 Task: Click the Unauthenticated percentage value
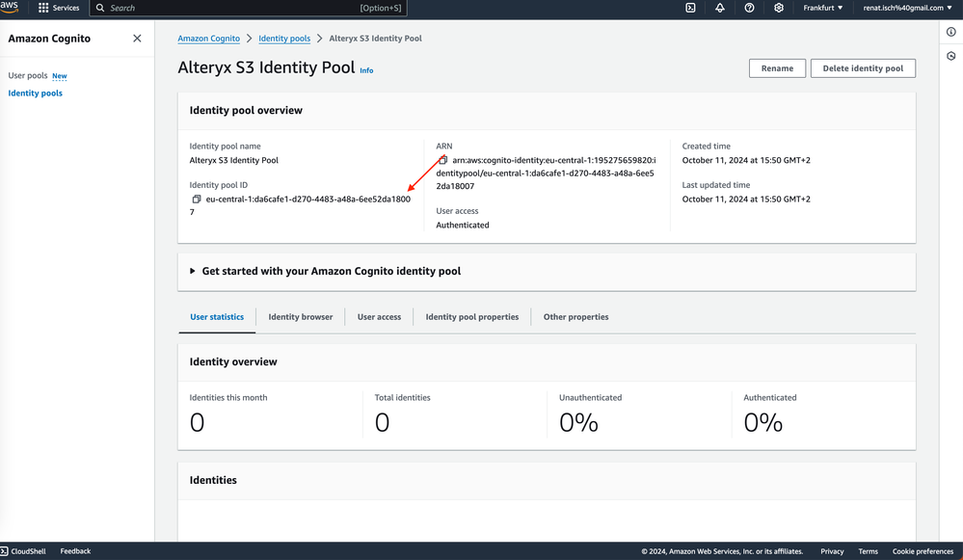pyautogui.click(x=578, y=422)
